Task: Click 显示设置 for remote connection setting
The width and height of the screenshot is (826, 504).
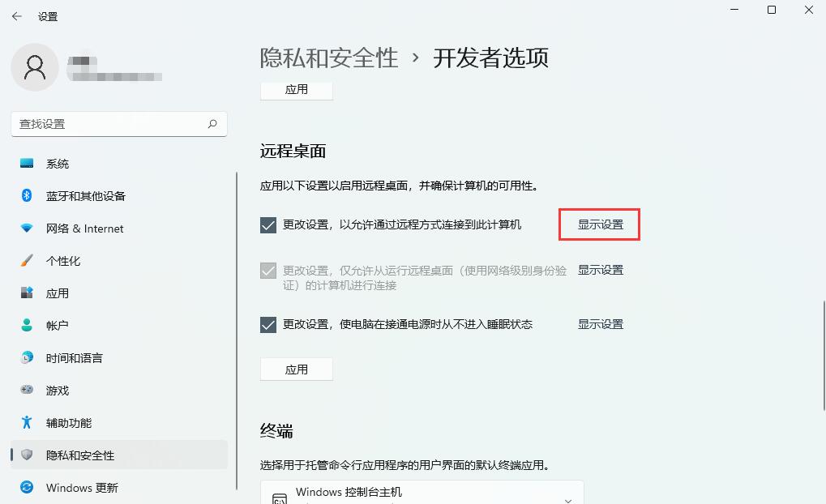Action: pos(601,224)
